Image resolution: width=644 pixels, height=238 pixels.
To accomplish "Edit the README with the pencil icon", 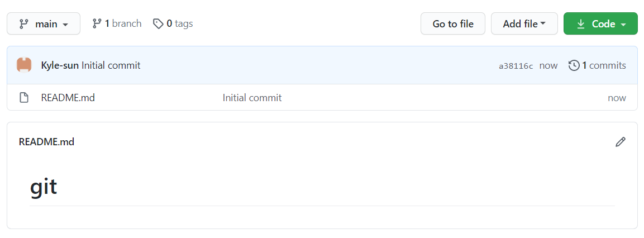I will click(620, 142).
